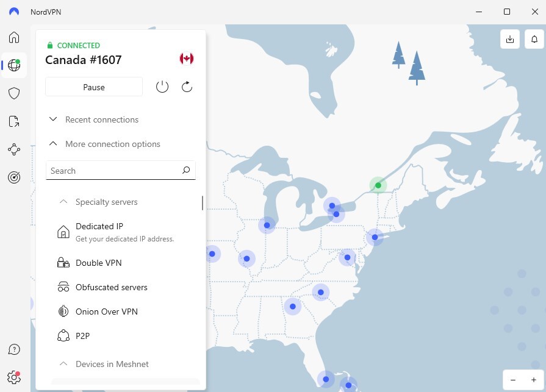Viewport: 546px width, 392px height.
Task: Click the green connected server map pin
Action: (x=378, y=185)
